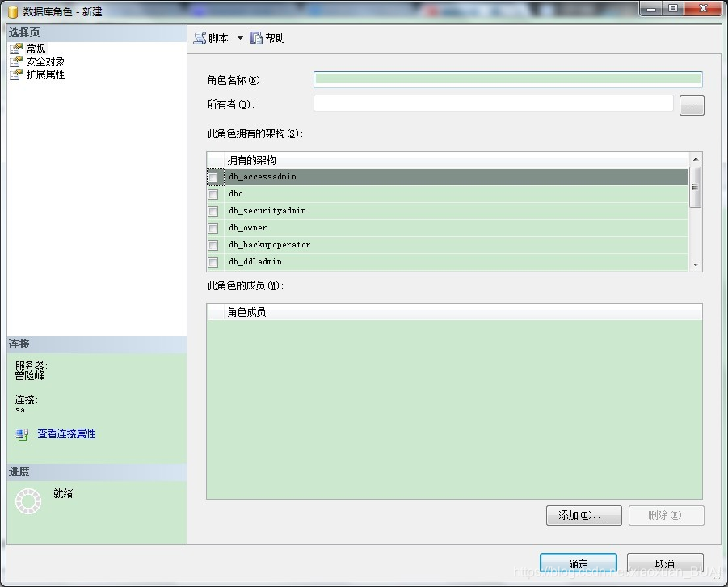Click the 删除 remove member button
Viewport: 728px width, 587px height.
tap(667, 515)
